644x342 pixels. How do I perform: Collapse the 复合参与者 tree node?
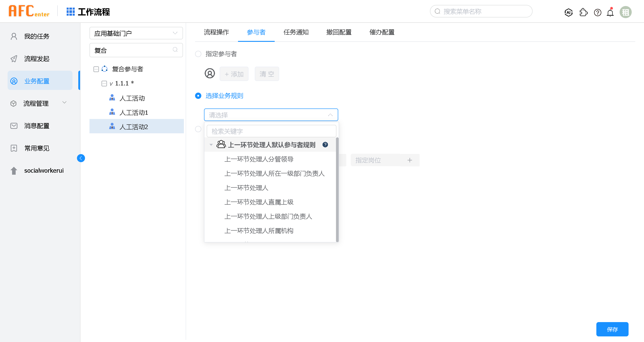(96, 69)
